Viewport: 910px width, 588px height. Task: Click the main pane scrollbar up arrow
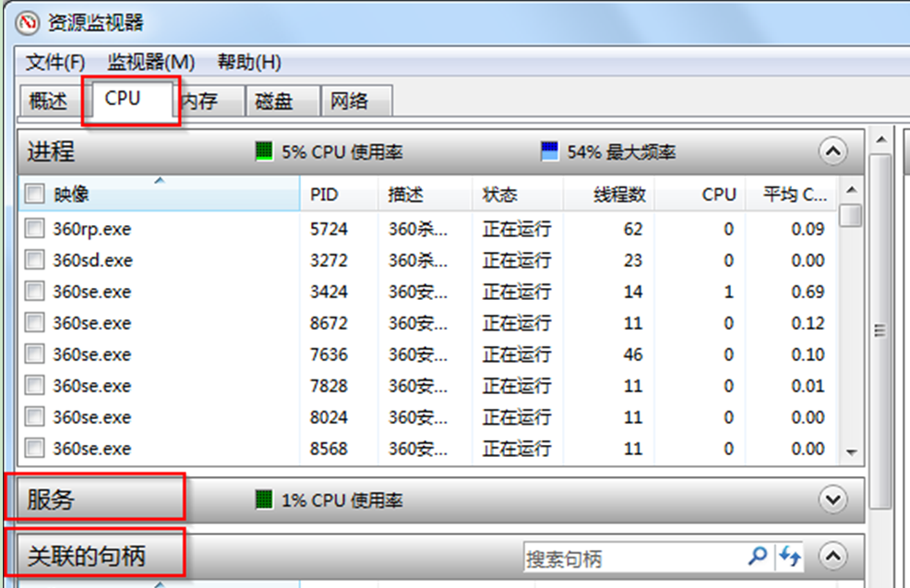click(x=881, y=139)
